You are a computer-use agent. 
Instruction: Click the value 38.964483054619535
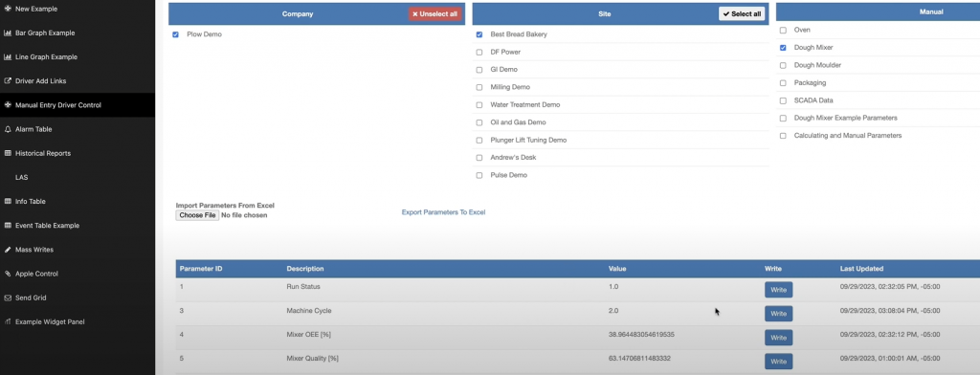[x=641, y=335]
